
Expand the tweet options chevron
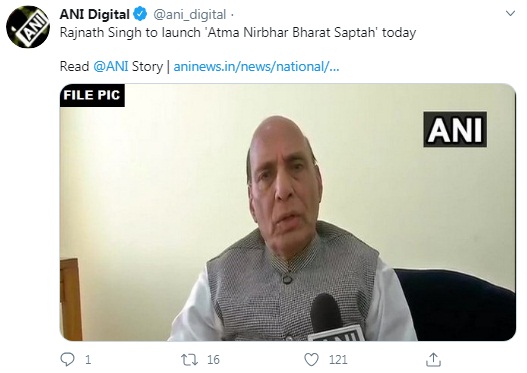coord(510,13)
